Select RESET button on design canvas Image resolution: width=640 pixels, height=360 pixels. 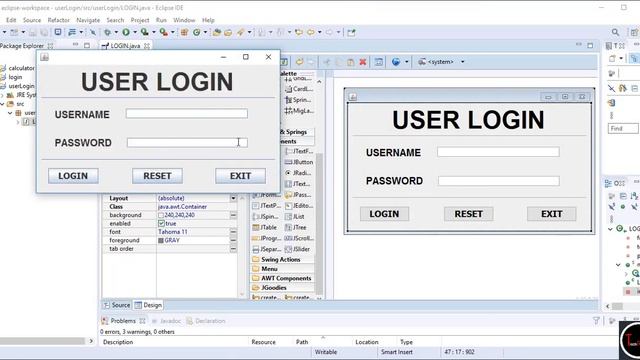pyautogui.click(x=469, y=214)
